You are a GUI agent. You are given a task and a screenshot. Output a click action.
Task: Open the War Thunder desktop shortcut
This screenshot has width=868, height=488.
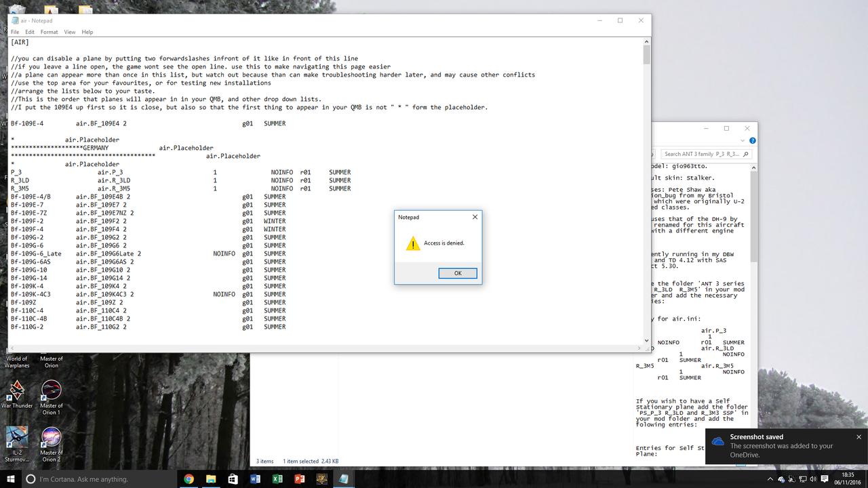point(17,394)
